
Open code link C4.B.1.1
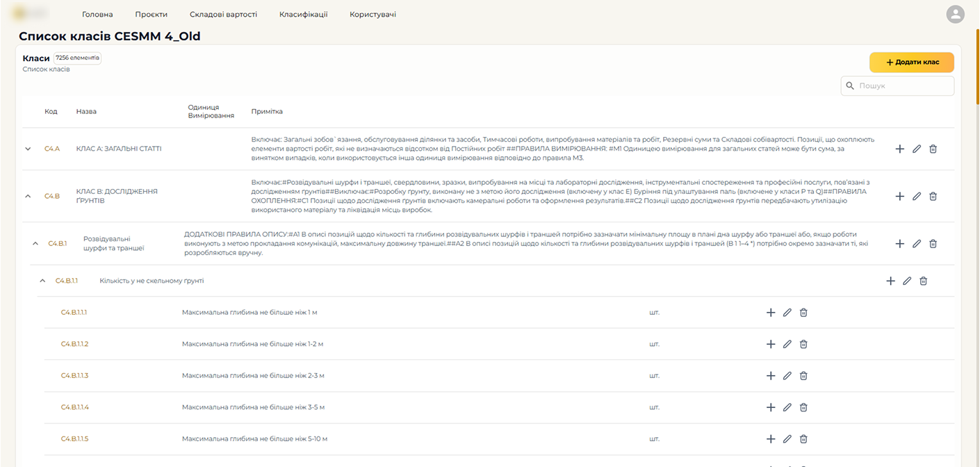[67, 281]
